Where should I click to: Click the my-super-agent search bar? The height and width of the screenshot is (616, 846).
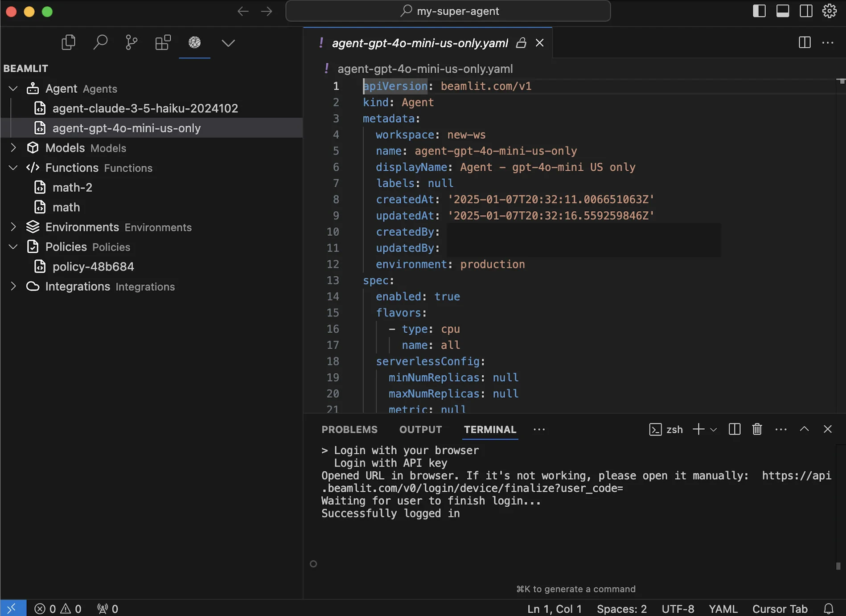point(448,11)
